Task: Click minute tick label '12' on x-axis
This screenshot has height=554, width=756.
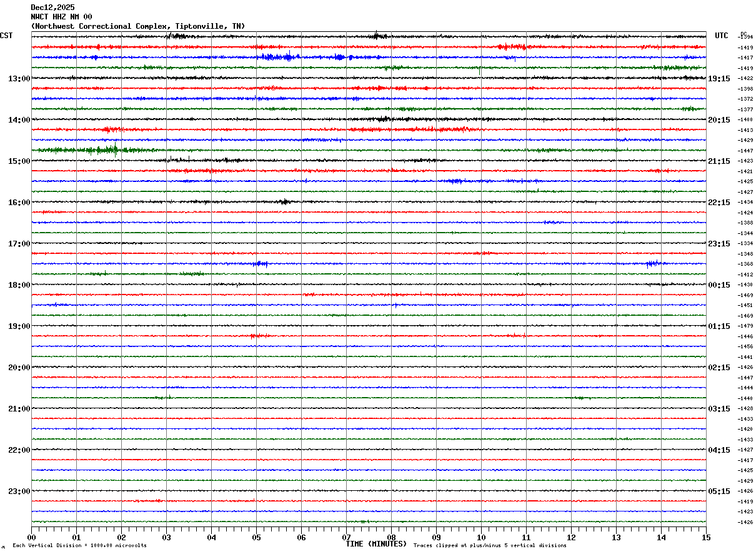Action: click(x=571, y=537)
